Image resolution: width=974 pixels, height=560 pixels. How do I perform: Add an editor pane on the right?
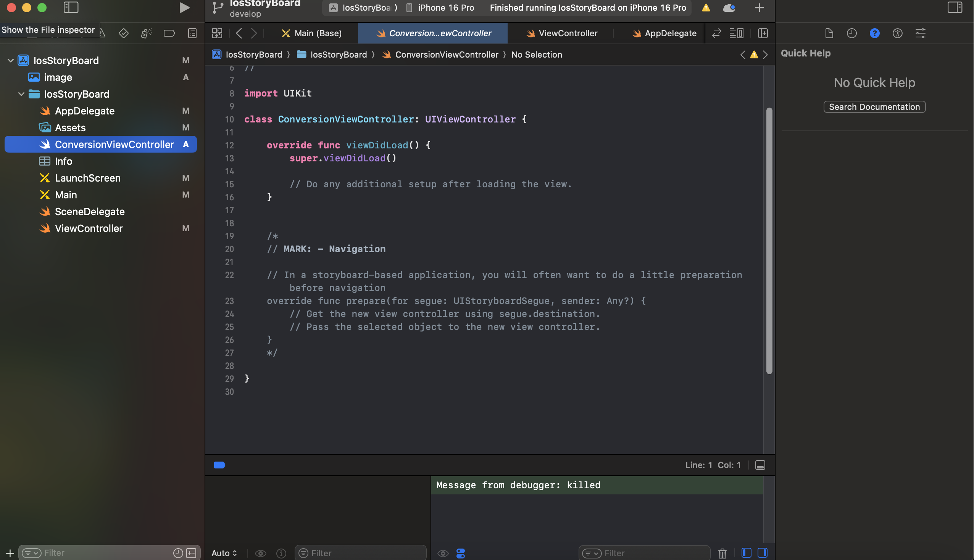pos(763,34)
